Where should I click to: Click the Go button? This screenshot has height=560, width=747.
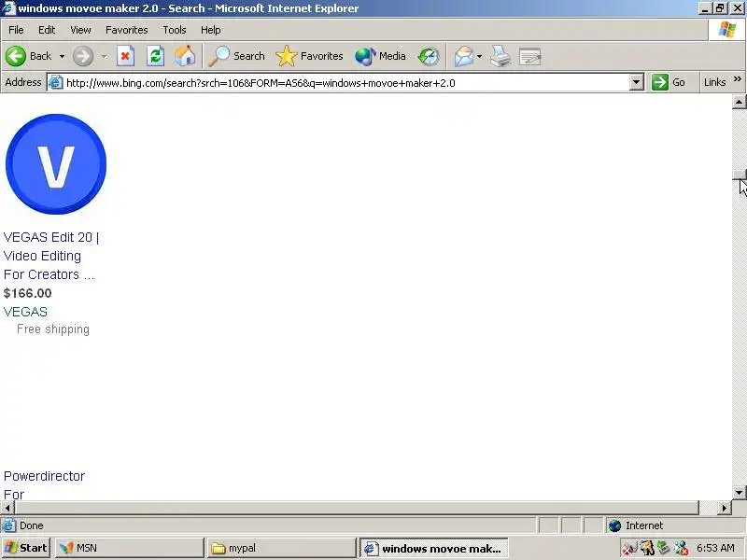669,82
